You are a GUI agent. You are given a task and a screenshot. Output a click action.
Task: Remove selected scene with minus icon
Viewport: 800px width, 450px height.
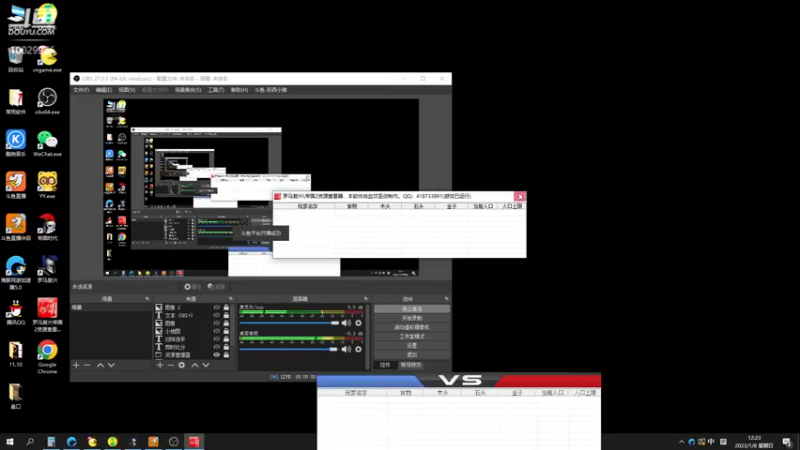(87, 365)
